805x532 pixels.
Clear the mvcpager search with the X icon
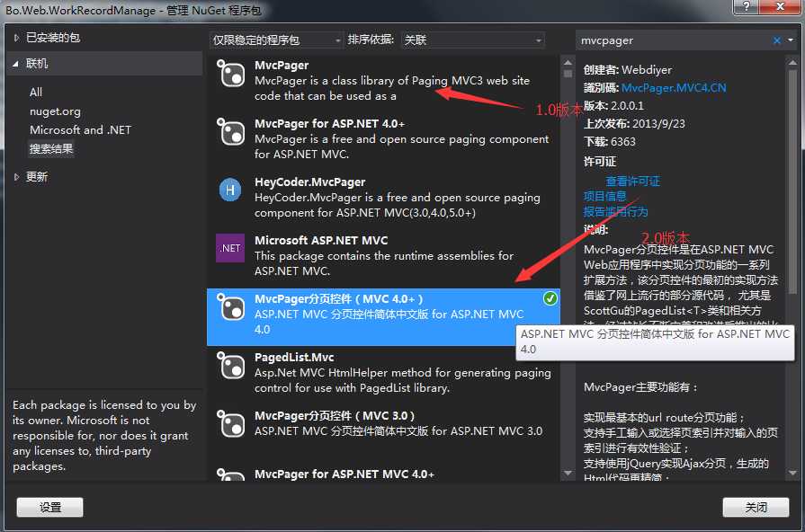pos(777,40)
